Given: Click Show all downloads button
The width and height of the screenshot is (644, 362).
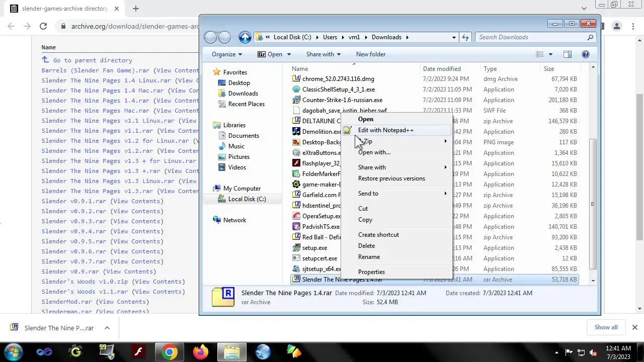Looking at the screenshot, I should point(606,327).
